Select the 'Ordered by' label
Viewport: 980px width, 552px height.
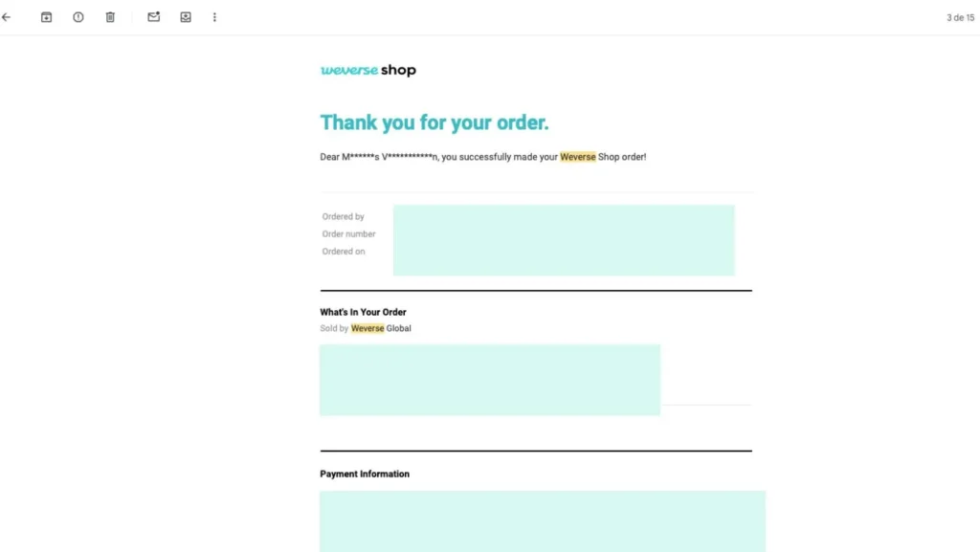pos(344,216)
